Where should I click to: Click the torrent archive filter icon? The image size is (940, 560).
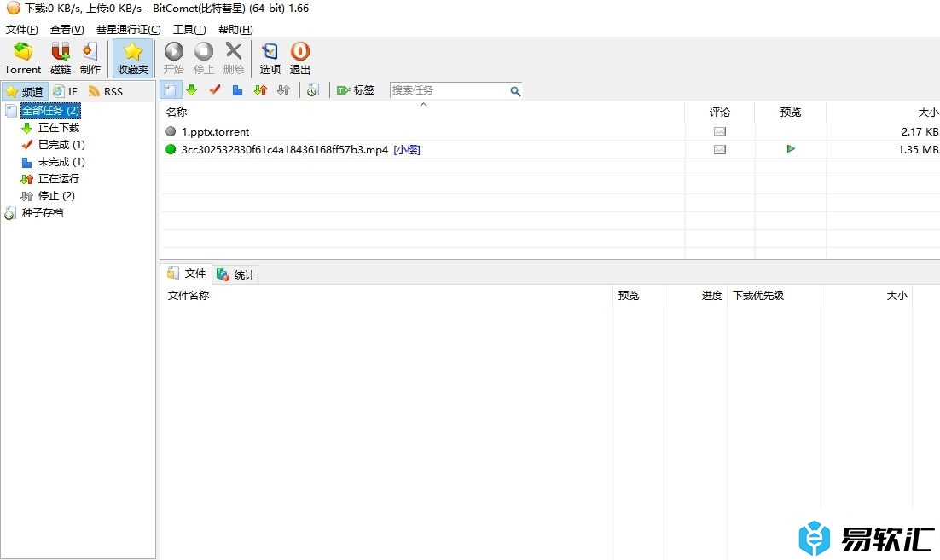pyautogui.click(x=312, y=89)
